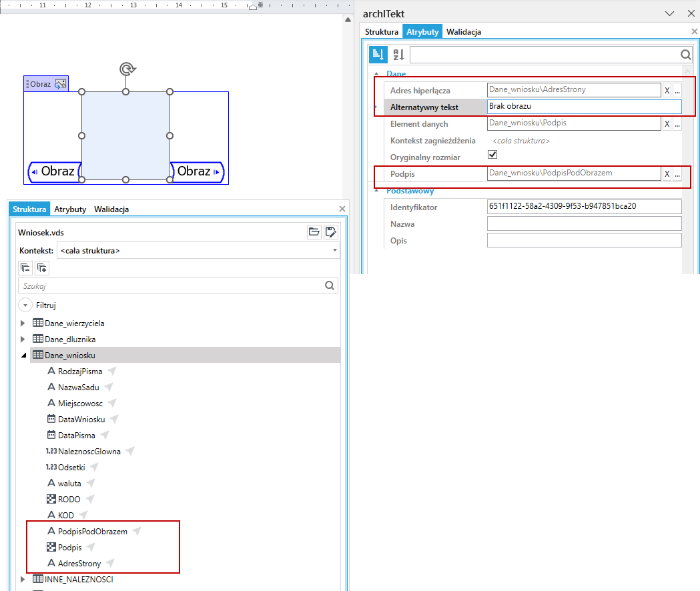Screen dimensions: 700x591
Task: Open the archITekt pane options chevron
Action: coord(669,14)
